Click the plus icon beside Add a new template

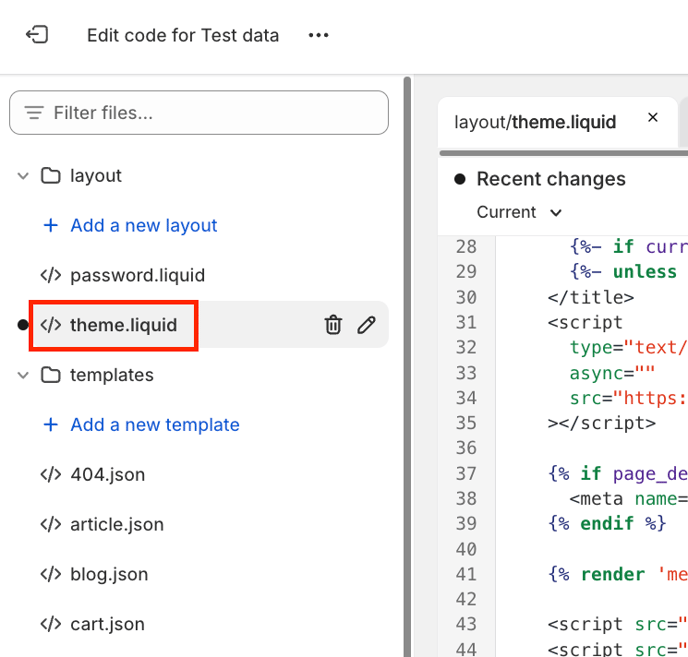pos(51,424)
